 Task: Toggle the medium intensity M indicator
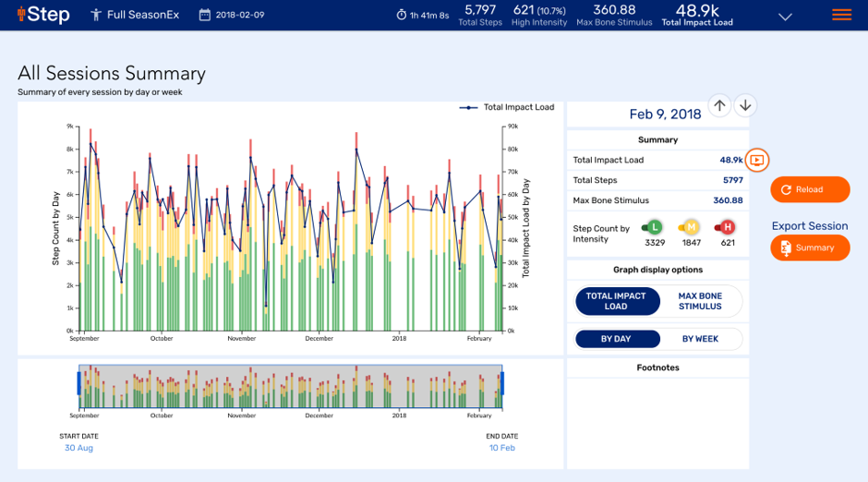pos(690,227)
